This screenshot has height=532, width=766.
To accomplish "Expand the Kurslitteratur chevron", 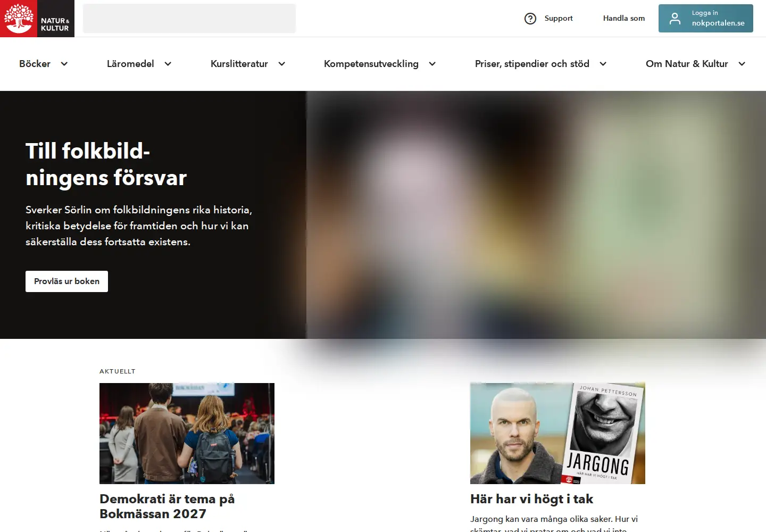I will point(282,64).
